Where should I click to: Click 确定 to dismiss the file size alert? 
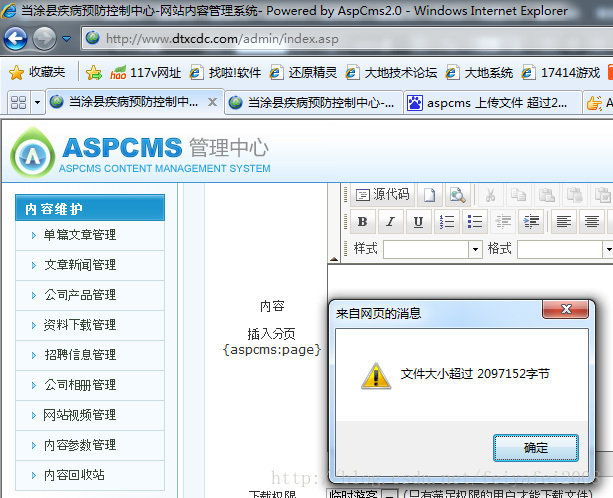coord(536,448)
